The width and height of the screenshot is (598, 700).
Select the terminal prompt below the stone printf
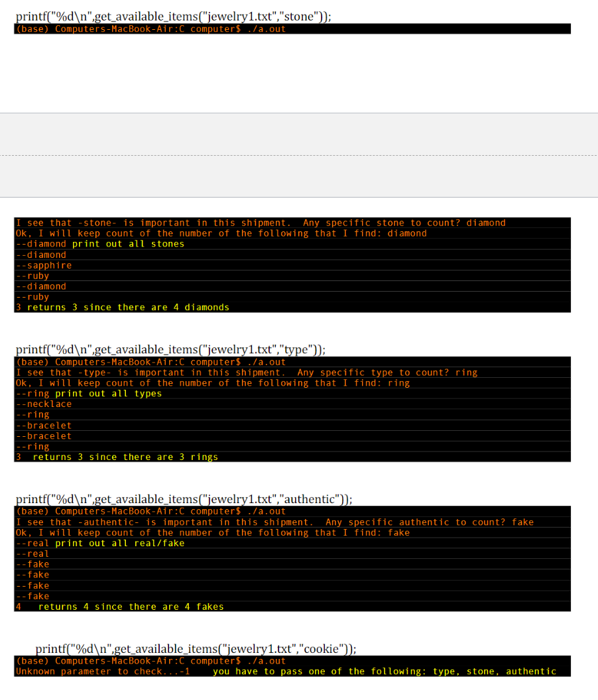click(150, 29)
